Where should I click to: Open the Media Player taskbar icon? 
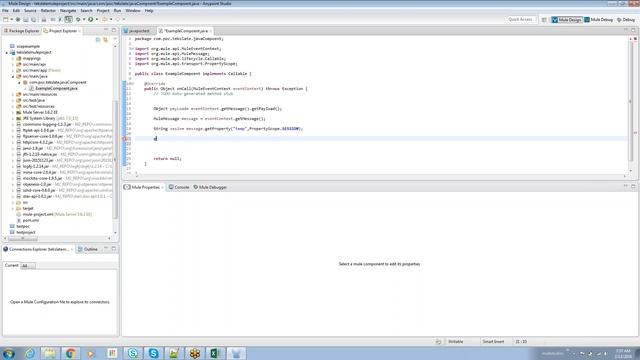(x=91, y=353)
